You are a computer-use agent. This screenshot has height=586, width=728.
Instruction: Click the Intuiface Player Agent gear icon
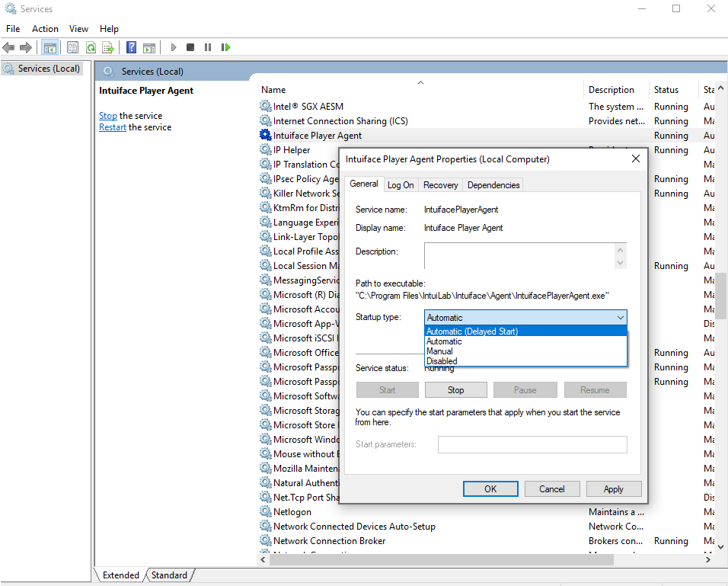tap(266, 135)
